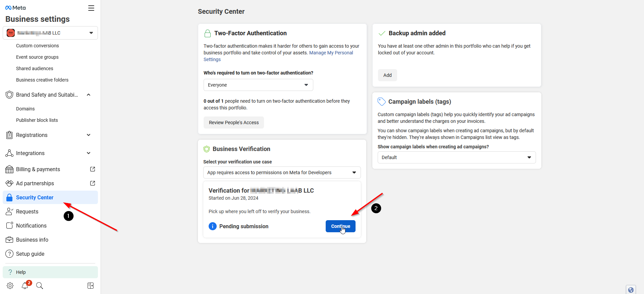The image size is (644, 294).
Task: Expand the Registrations section
Action: tap(89, 135)
